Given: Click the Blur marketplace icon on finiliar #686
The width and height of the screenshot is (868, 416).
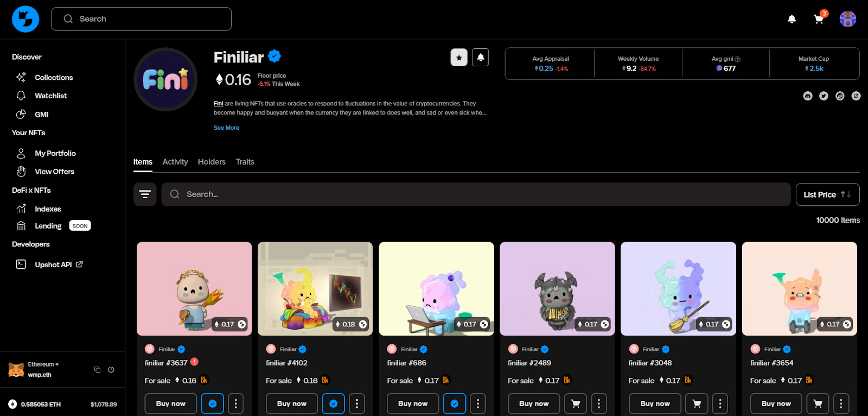Looking at the screenshot, I should click(x=446, y=380).
